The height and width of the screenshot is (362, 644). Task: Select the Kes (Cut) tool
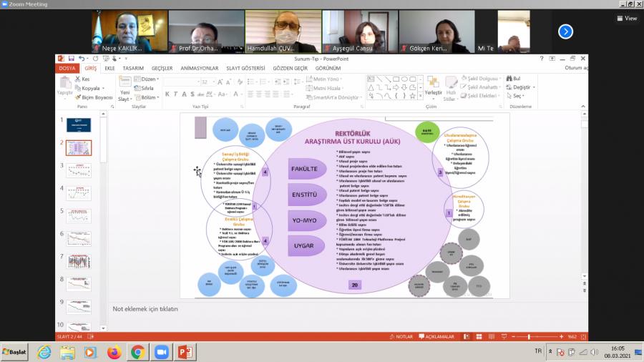point(82,79)
